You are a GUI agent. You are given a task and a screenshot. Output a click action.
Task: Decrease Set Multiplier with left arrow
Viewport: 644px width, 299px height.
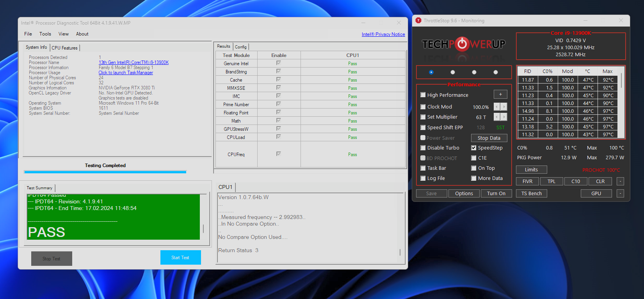click(x=497, y=117)
